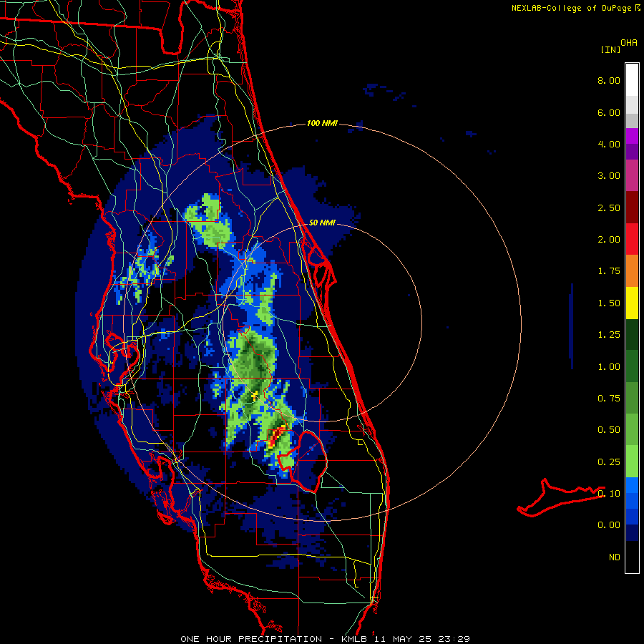This screenshot has width=644, height=644.
Task: Click the 0.00 legend value
Action: click(609, 525)
